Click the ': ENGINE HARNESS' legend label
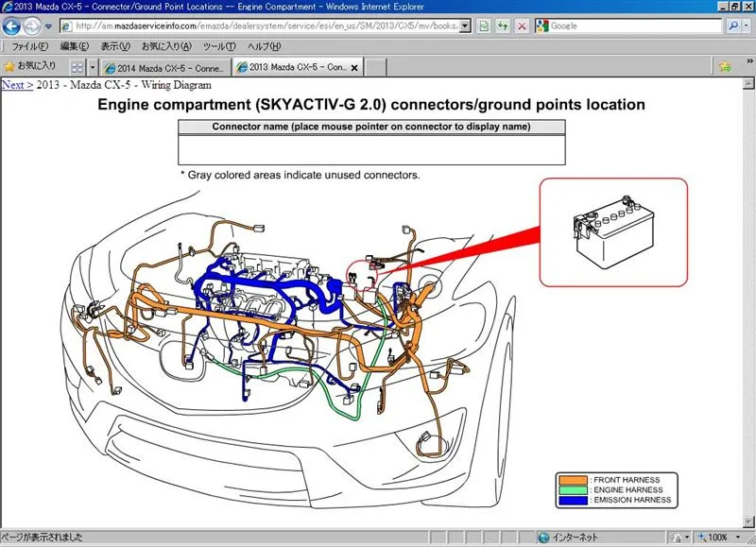Screen dimensions: 756x547 [x=627, y=490]
